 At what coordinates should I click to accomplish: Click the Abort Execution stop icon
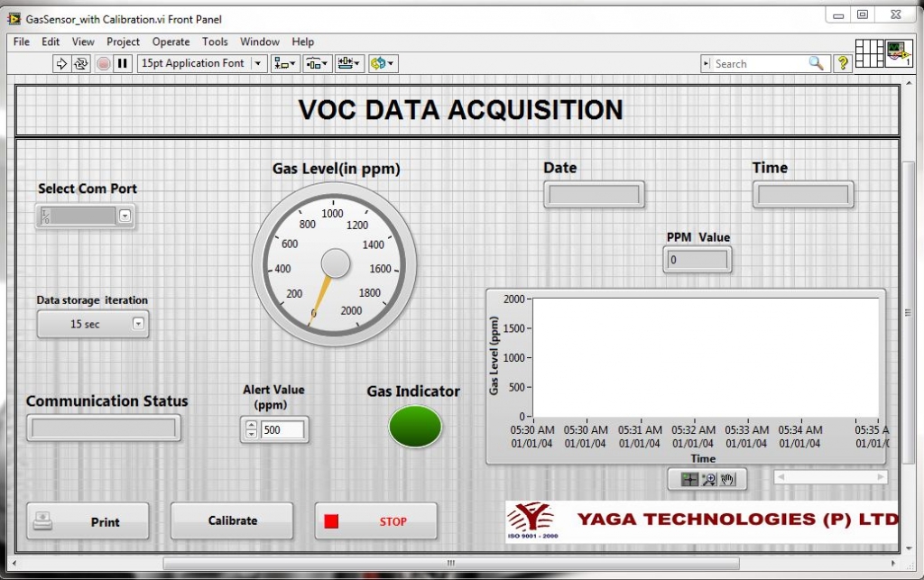(103, 63)
